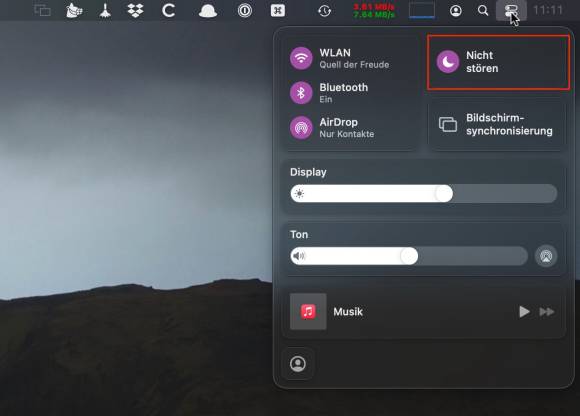This screenshot has width=580, height=416.
Task: Open the 1Password menu bar icon
Action: [245, 10]
